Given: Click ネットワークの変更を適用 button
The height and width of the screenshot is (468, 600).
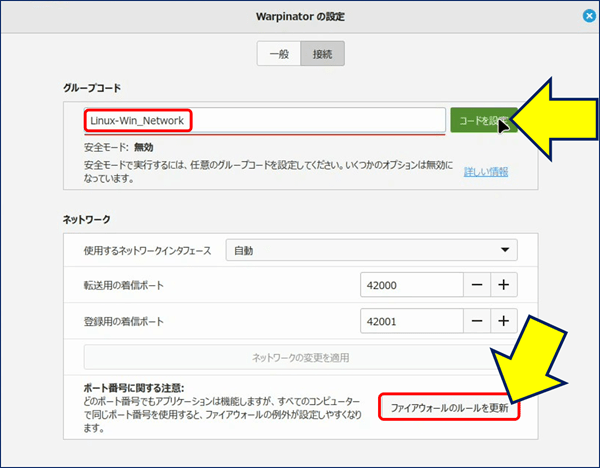Looking at the screenshot, I should (300, 357).
